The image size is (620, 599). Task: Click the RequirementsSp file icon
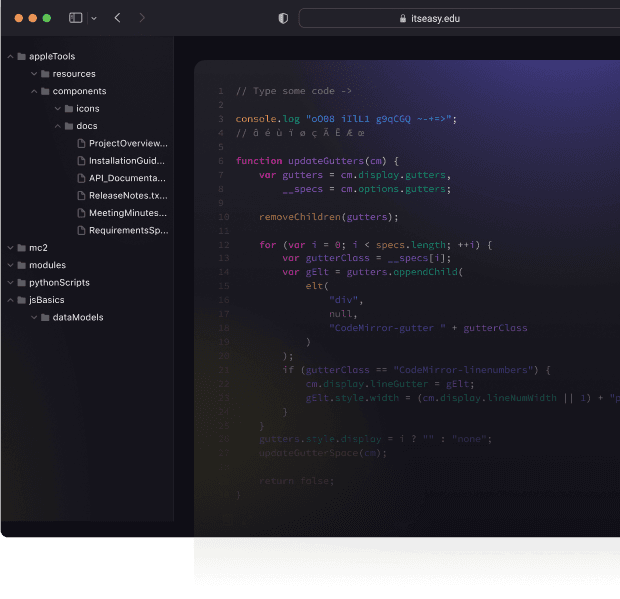(81, 231)
